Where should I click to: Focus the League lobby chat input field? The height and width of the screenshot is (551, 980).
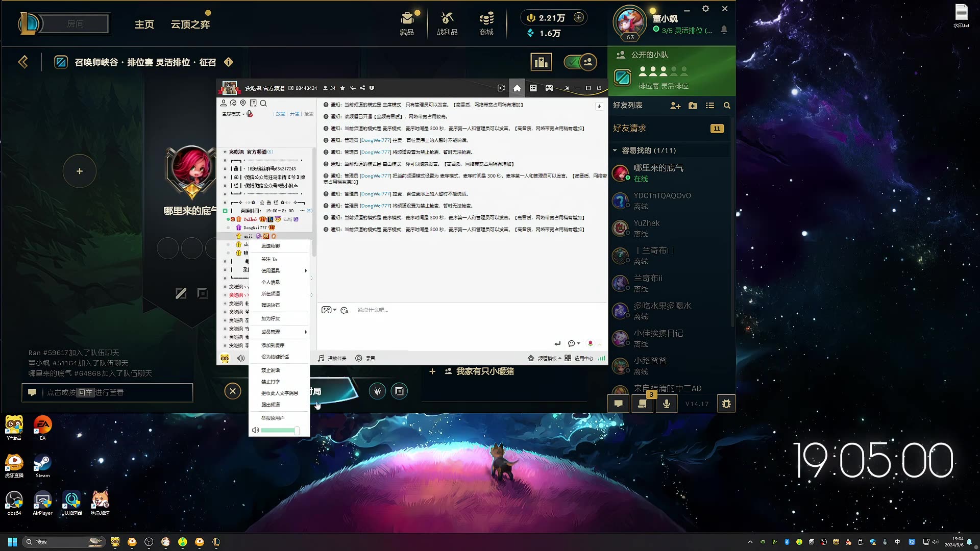(x=107, y=392)
